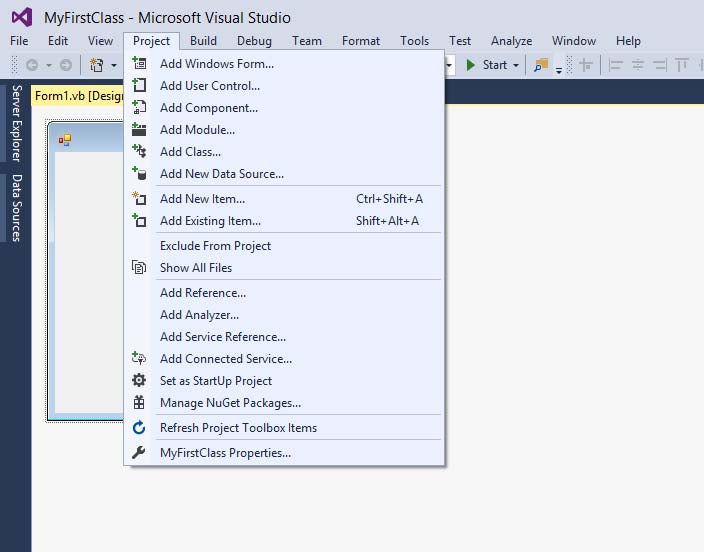Switch to the Form1.vb Design tab

[x=77, y=96]
